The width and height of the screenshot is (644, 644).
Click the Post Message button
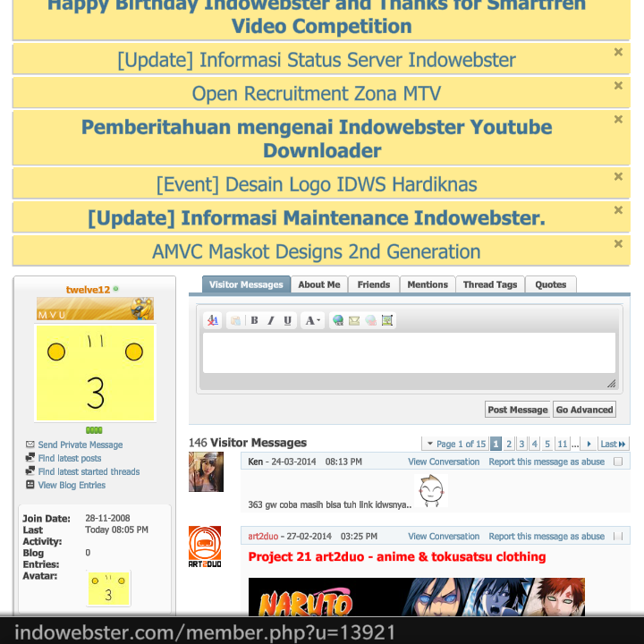coord(518,410)
